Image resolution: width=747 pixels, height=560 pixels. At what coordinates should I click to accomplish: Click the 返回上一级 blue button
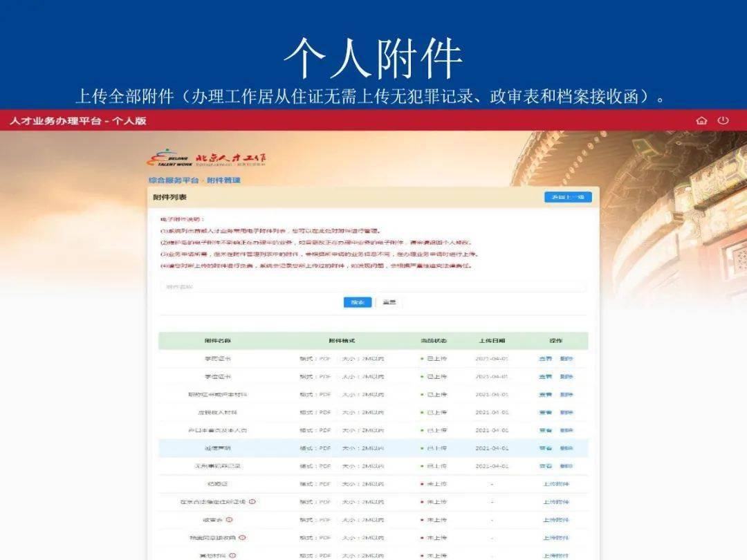pos(568,197)
